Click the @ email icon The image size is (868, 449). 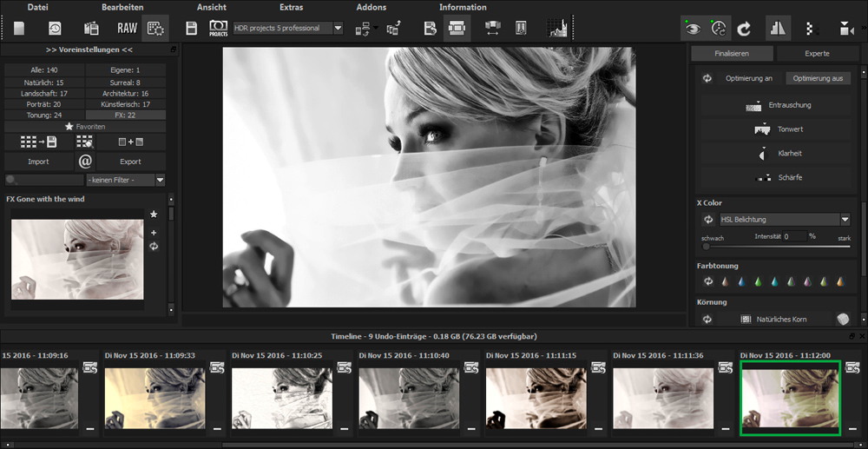click(85, 162)
